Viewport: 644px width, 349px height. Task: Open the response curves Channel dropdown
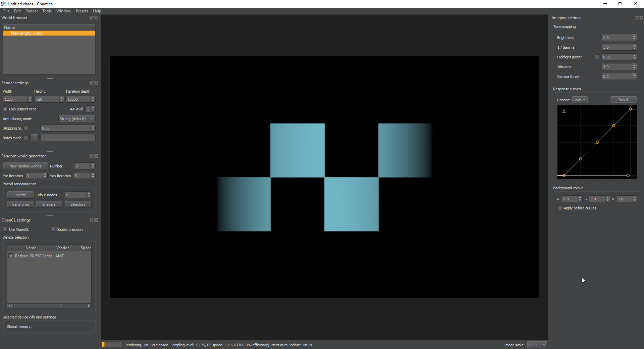point(580,100)
